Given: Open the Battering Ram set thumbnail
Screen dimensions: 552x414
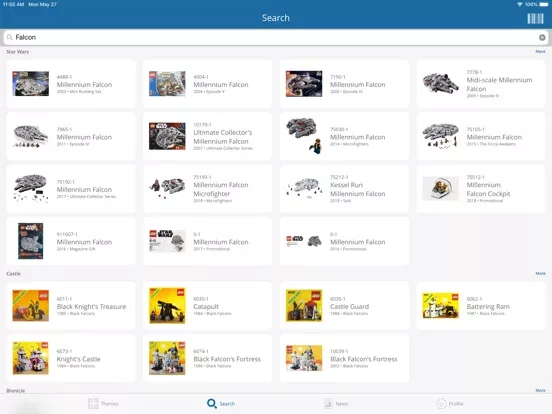Looking at the screenshot, I should tap(440, 306).
